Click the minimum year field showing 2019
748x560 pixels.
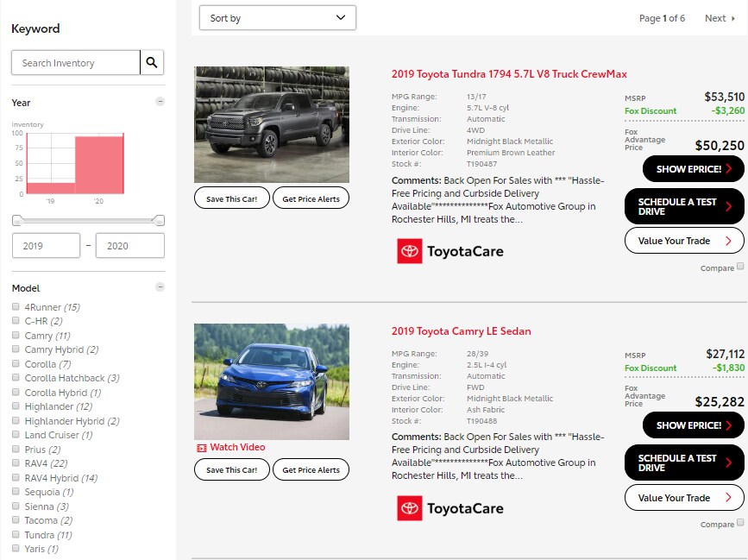[x=47, y=246]
